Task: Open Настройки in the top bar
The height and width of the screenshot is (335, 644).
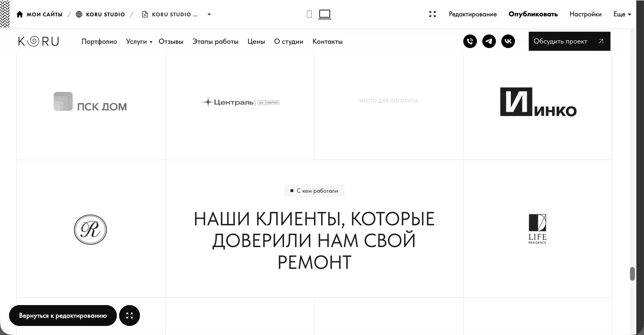Action: coord(585,14)
